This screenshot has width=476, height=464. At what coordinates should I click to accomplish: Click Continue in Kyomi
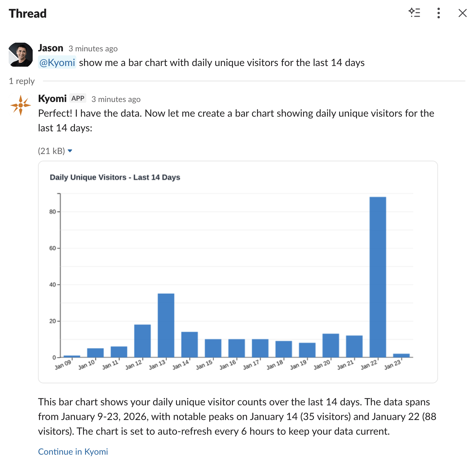tap(73, 451)
